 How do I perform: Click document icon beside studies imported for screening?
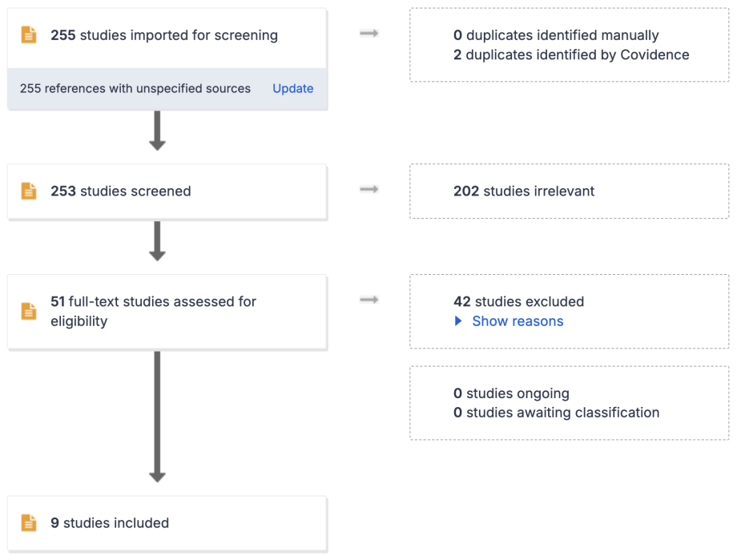tap(29, 35)
